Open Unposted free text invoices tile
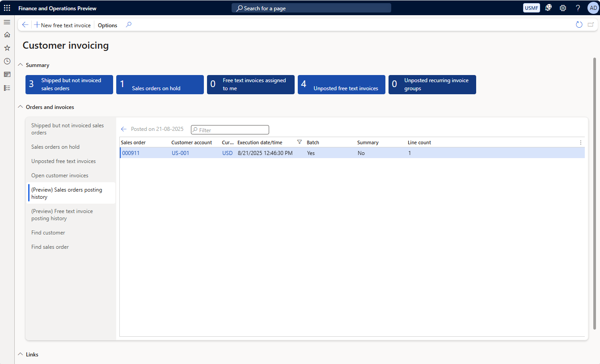Screen dimensions: 600x364 [x=342, y=84]
